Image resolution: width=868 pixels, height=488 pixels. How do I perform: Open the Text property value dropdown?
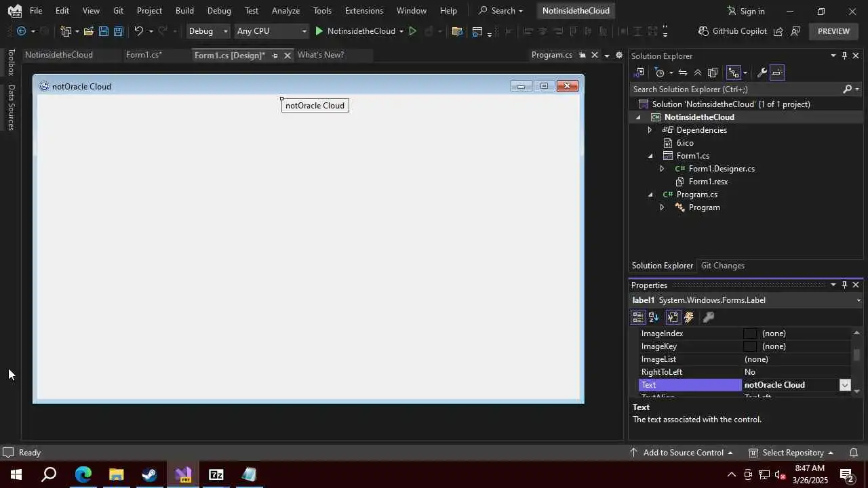pos(845,385)
